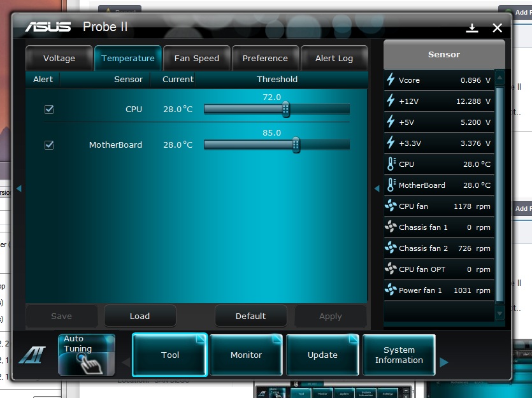
Task: Click the +12V 12.288 V reading
Action: pos(473,101)
